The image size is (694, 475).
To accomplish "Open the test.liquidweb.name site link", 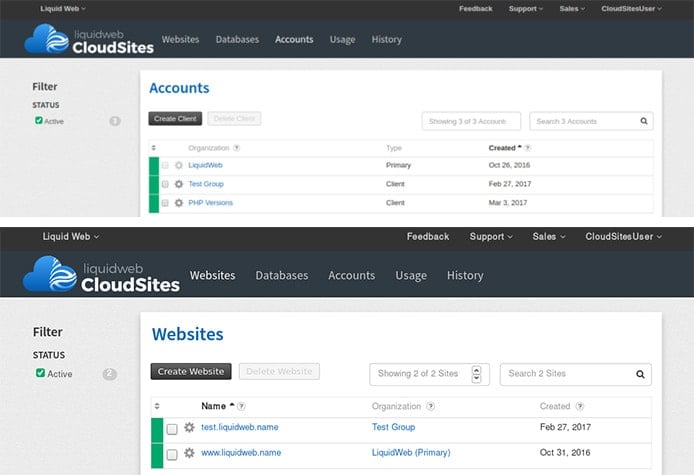I will click(239, 427).
